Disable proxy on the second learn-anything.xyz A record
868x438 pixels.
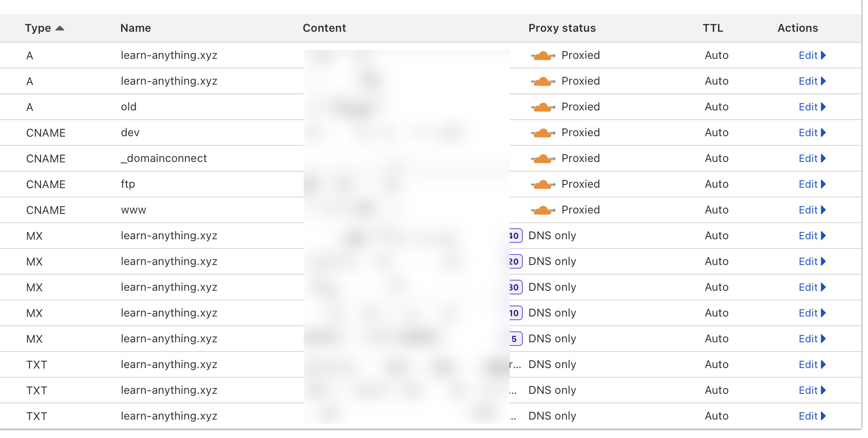[x=544, y=81]
